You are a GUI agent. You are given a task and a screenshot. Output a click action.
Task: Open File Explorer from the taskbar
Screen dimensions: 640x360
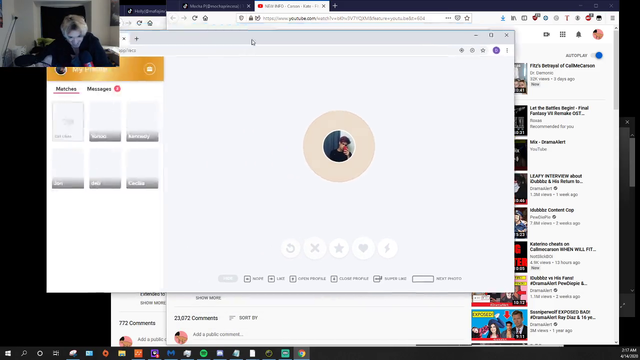coord(122,353)
